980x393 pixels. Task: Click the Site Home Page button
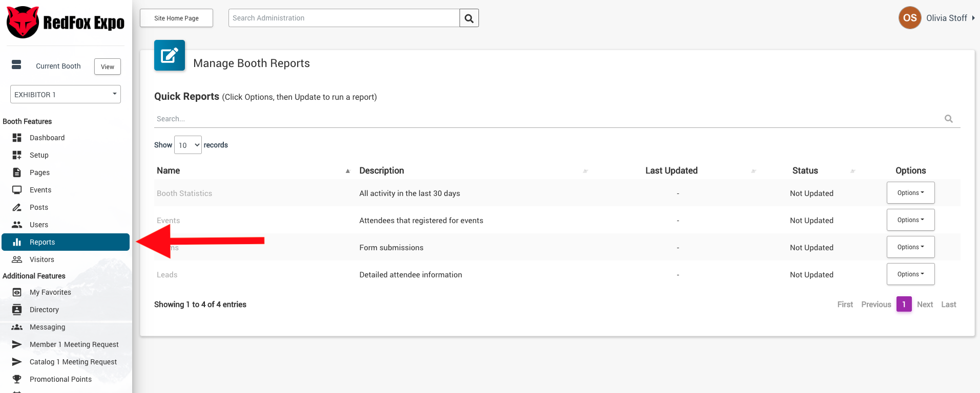(176, 18)
